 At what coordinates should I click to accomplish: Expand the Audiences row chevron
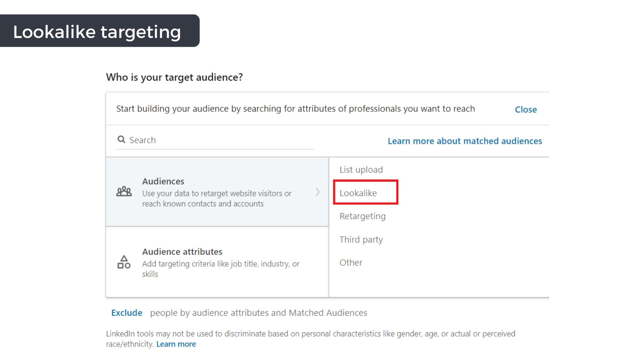click(x=317, y=192)
